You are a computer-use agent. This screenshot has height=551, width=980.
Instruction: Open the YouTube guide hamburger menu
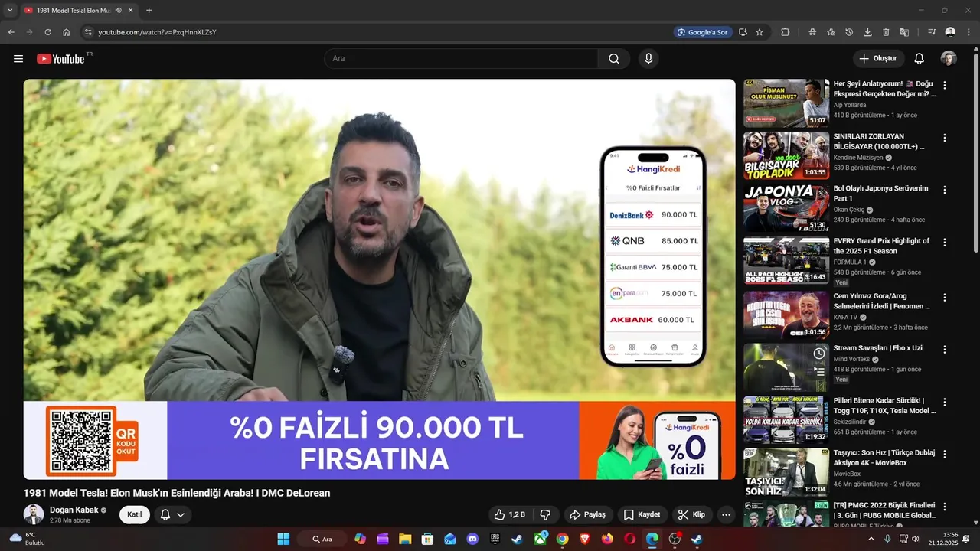(x=18, y=59)
